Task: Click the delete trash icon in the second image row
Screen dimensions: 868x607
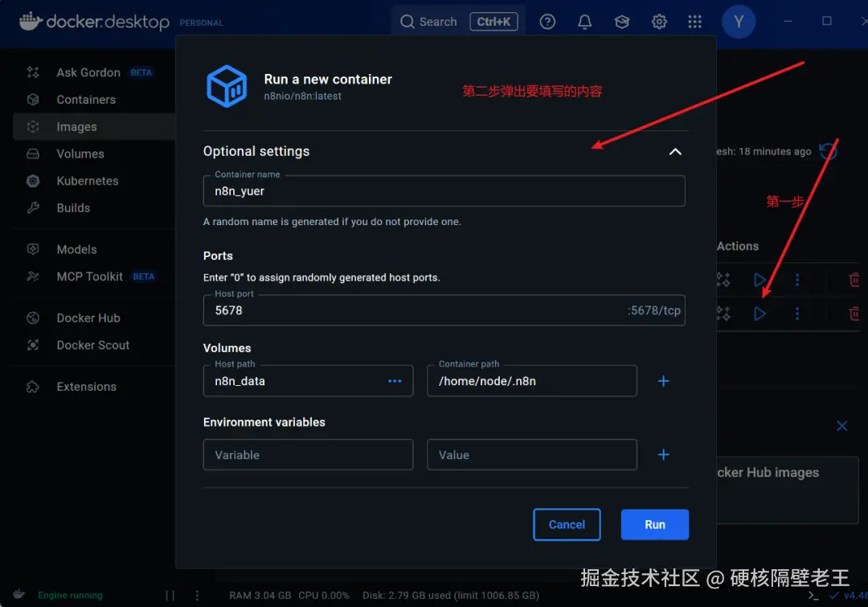Action: point(854,314)
